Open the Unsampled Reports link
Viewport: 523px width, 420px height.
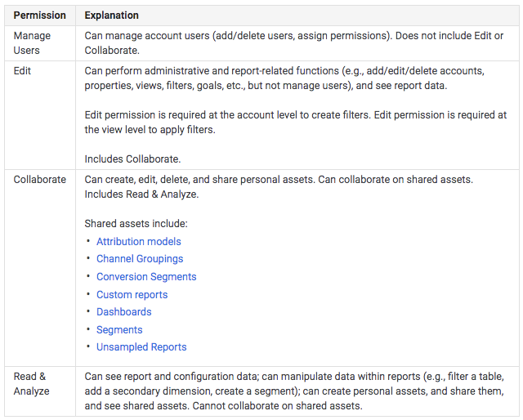pos(141,347)
